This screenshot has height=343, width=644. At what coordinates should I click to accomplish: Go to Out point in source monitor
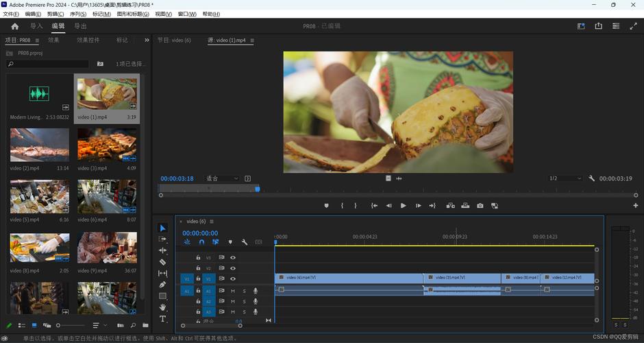click(432, 206)
